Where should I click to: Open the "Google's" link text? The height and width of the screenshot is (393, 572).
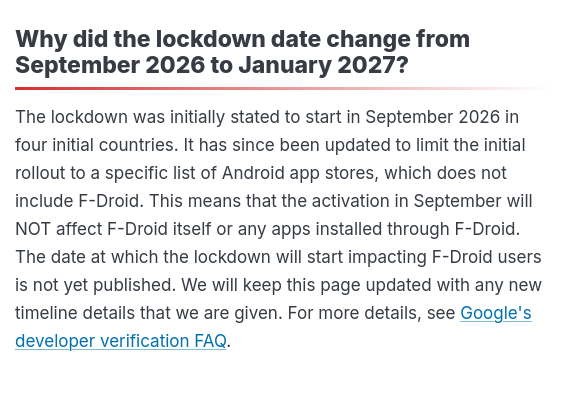(495, 313)
